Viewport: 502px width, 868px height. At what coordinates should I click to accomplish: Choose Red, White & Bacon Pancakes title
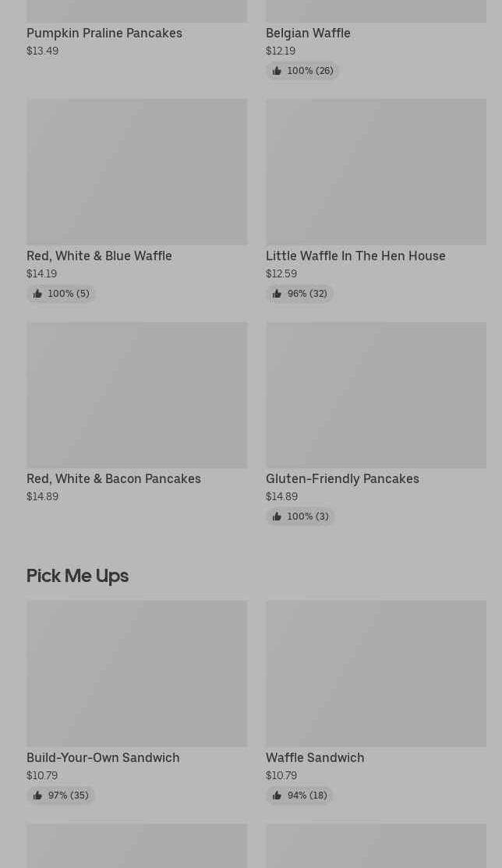pyautogui.click(x=114, y=478)
